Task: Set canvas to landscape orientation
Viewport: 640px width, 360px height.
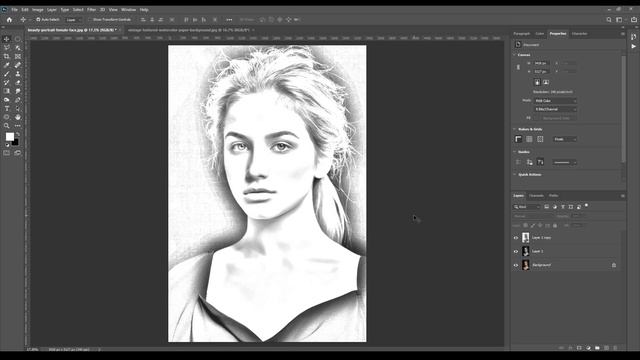Action: pyautogui.click(x=546, y=82)
